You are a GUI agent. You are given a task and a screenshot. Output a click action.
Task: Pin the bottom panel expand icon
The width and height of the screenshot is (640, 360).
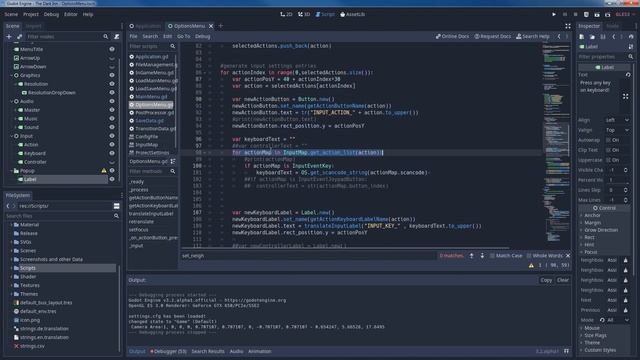[x=566, y=351]
